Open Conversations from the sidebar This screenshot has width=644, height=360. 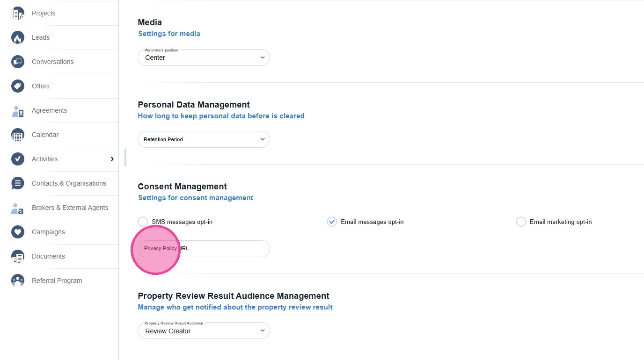click(52, 62)
